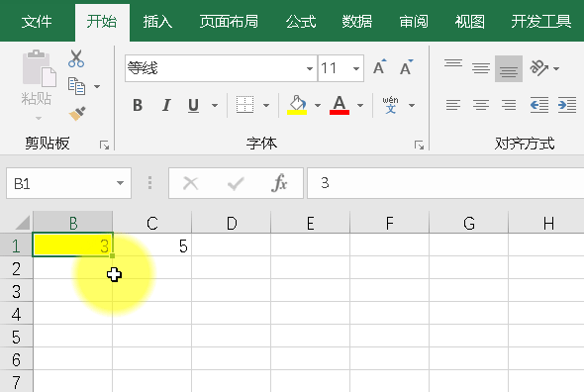Image resolution: width=584 pixels, height=392 pixels.
Task: Expand the orientation dropdown arrow
Action: pos(556,68)
